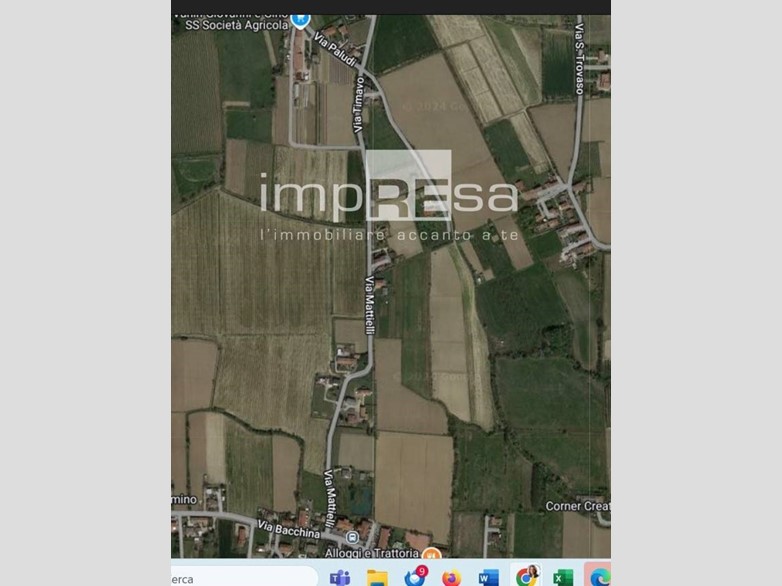
Task: Click the 'Via Timavo' street label
Action: coord(359,105)
